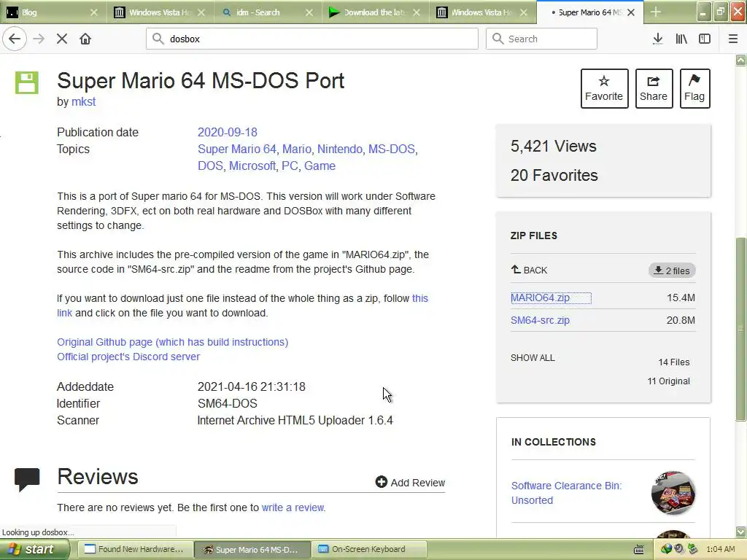Select the 5,421 Views text

[553, 146]
